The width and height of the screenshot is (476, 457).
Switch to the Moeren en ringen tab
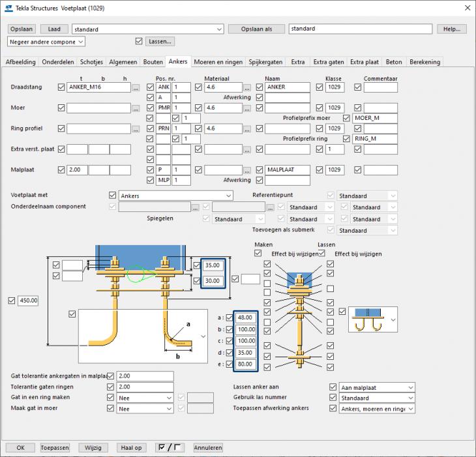[218, 62]
